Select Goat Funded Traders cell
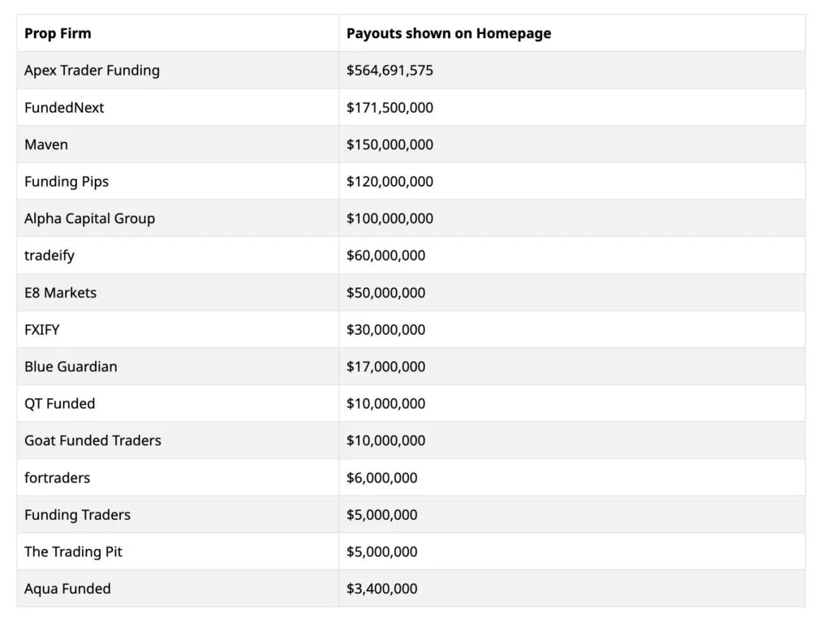This screenshot has width=831, height=644. [x=93, y=440]
